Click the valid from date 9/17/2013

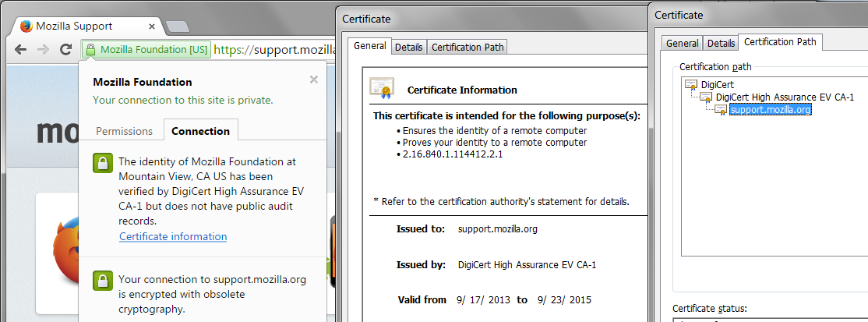click(x=482, y=300)
